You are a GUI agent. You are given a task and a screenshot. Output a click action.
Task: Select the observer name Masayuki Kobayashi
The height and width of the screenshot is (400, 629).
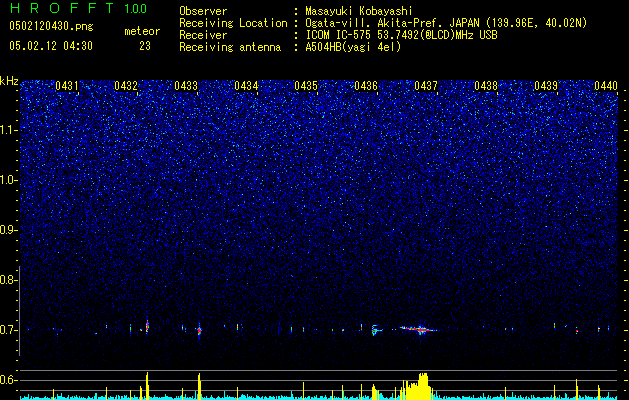359,11
